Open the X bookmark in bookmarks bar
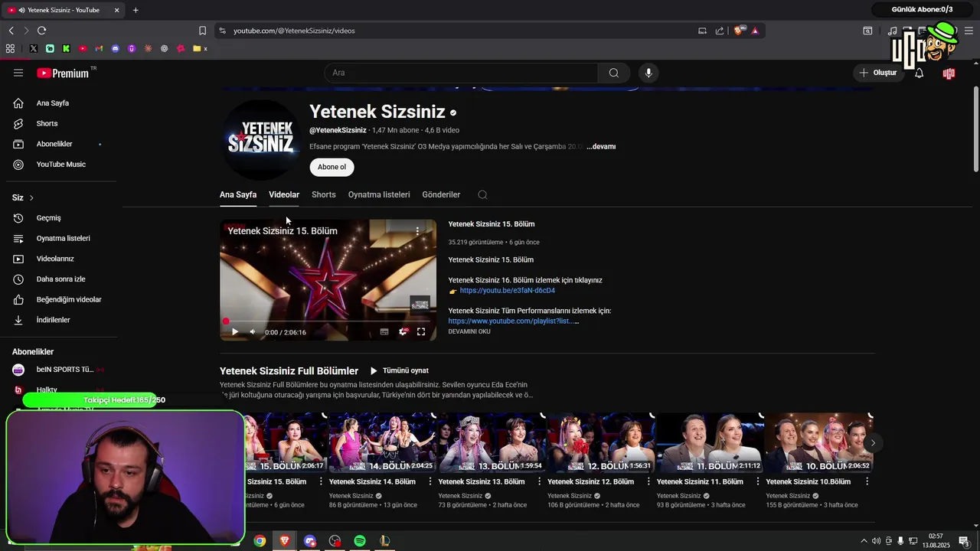This screenshot has height=551, width=980. click(x=34, y=48)
